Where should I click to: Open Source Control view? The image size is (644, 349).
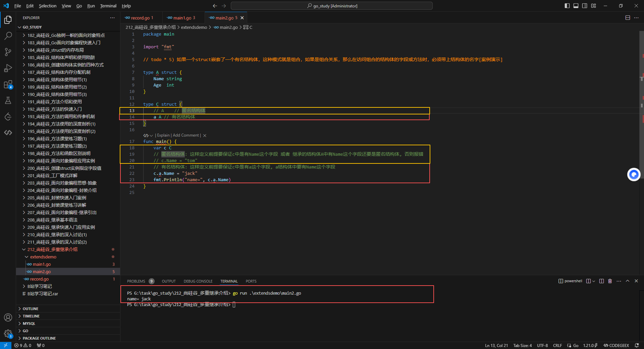[x=8, y=52]
